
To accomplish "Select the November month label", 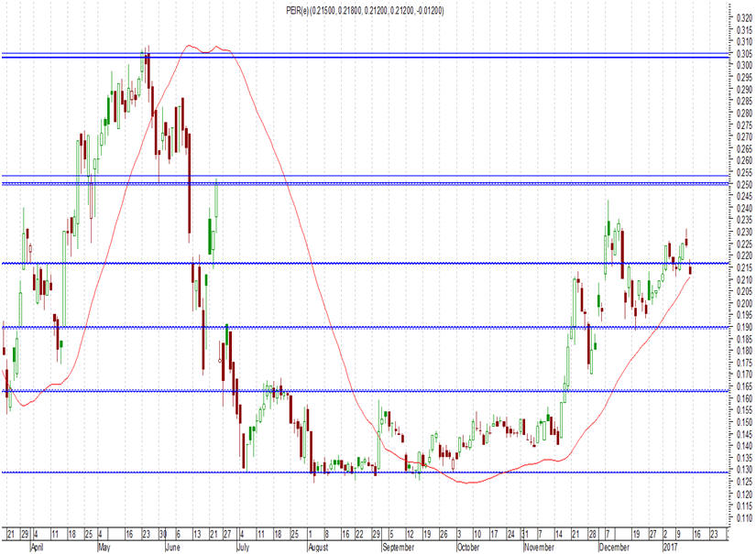I will (x=539, y=548).
